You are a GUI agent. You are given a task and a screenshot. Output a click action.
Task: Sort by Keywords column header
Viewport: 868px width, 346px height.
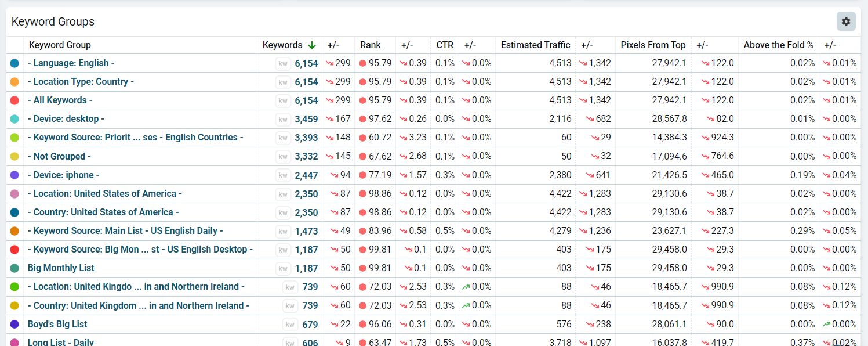pyautogui.click(x=282, y=45)
